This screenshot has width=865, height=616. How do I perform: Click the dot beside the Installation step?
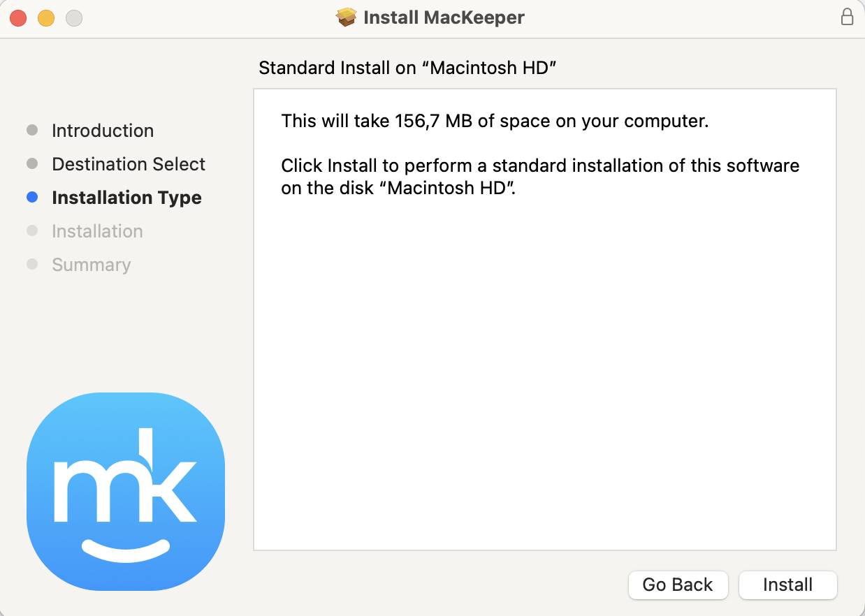(x=32, y=230)
